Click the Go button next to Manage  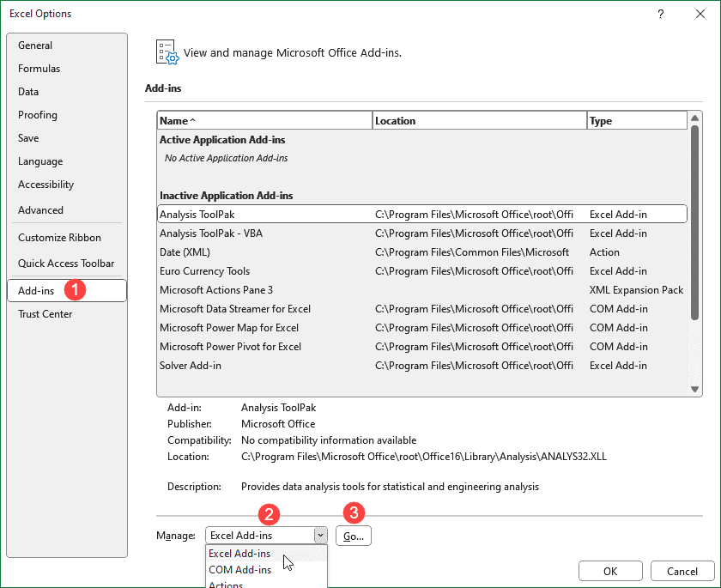tap(353, 535)
